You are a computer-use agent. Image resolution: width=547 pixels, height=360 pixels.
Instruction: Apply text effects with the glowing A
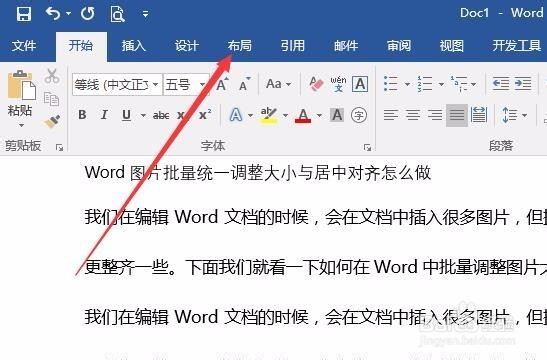point(236,115)
